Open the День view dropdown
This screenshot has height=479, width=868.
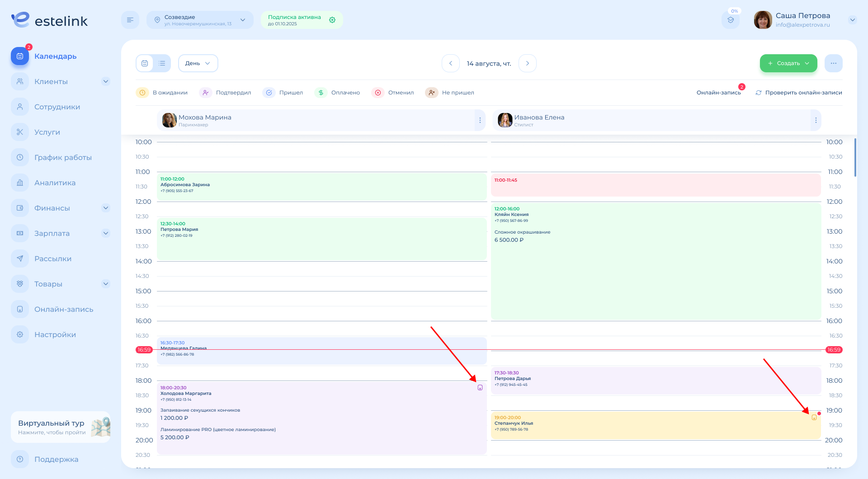click(x=198, y=63)
